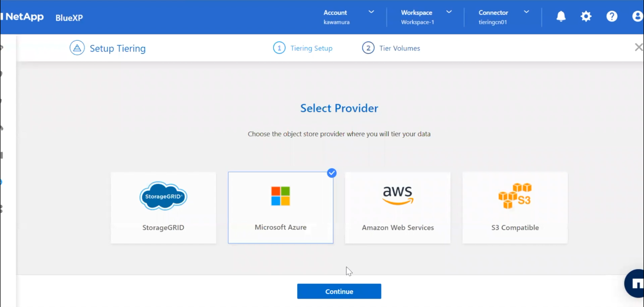The image size is (644, 307).
Task: Select the Microsoft Azure provider card
Action: [281, 208]
